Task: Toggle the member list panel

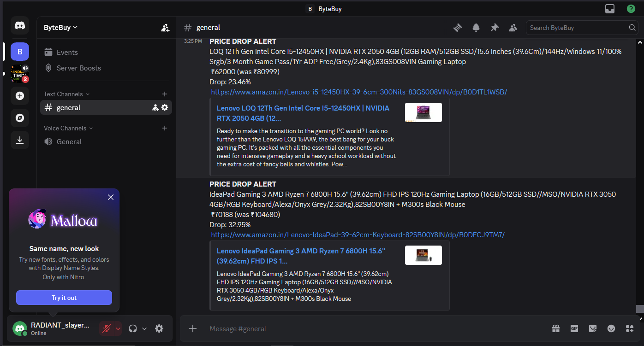Action: tap(513, 27)
